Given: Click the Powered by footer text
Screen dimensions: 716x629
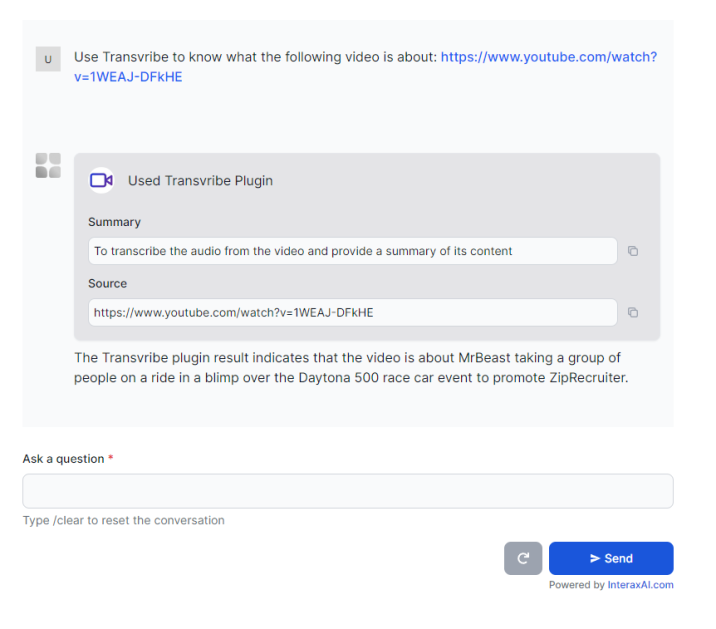Looking at the screenshot, I should [x=576, y=585].
